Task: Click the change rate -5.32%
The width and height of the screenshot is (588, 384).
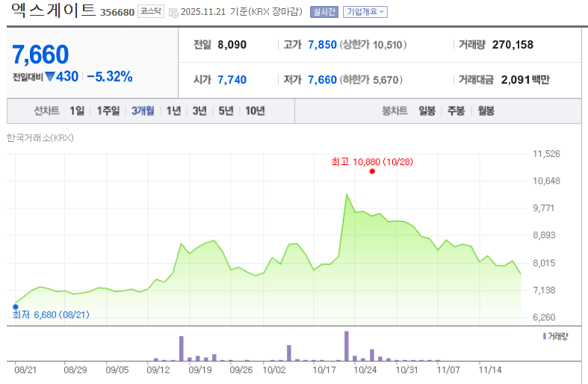Action: [x=110, y=76]
